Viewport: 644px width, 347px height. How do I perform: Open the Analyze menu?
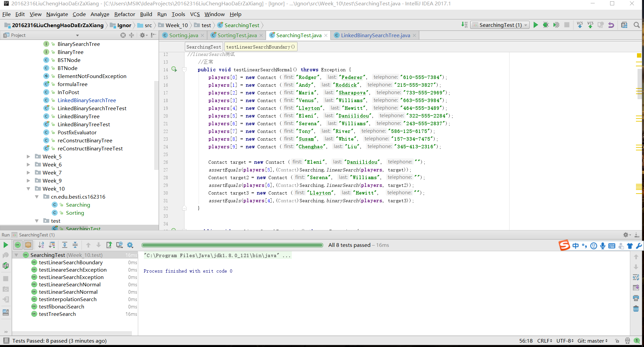(x=100, y=14)
